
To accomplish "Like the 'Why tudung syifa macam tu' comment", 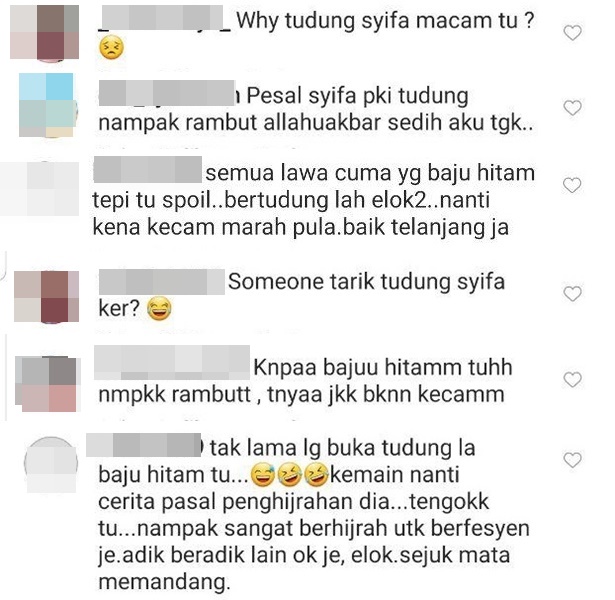I will pos(572,33).
